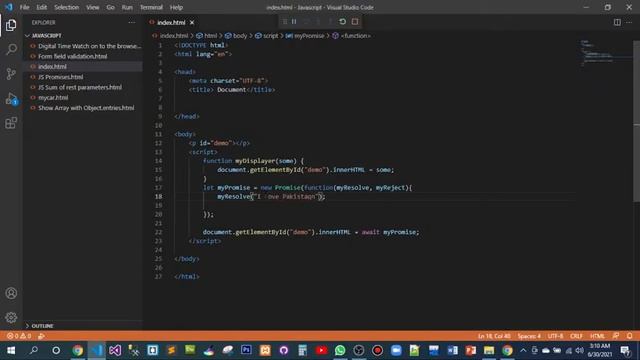Click errors and warnings status indicator
The height and width of the screenshot is (360, 640).
coord(19,336)
